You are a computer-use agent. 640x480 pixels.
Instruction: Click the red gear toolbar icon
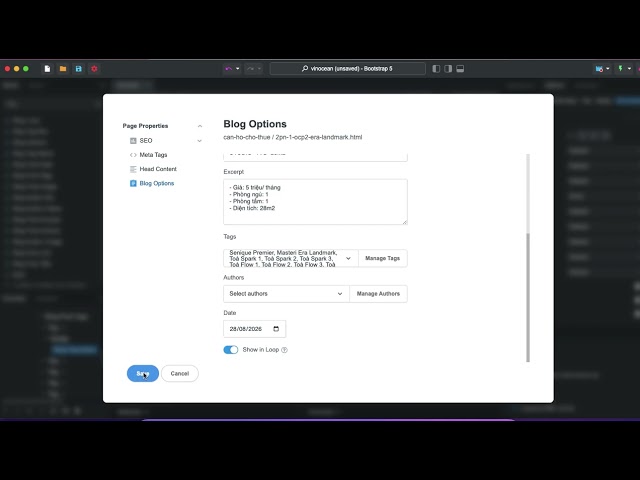94,69
